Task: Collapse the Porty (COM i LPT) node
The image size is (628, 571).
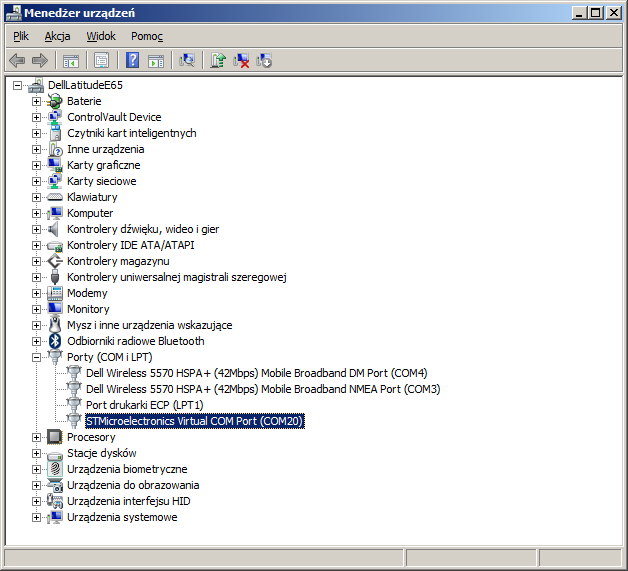Action: (x=36, y=358)
